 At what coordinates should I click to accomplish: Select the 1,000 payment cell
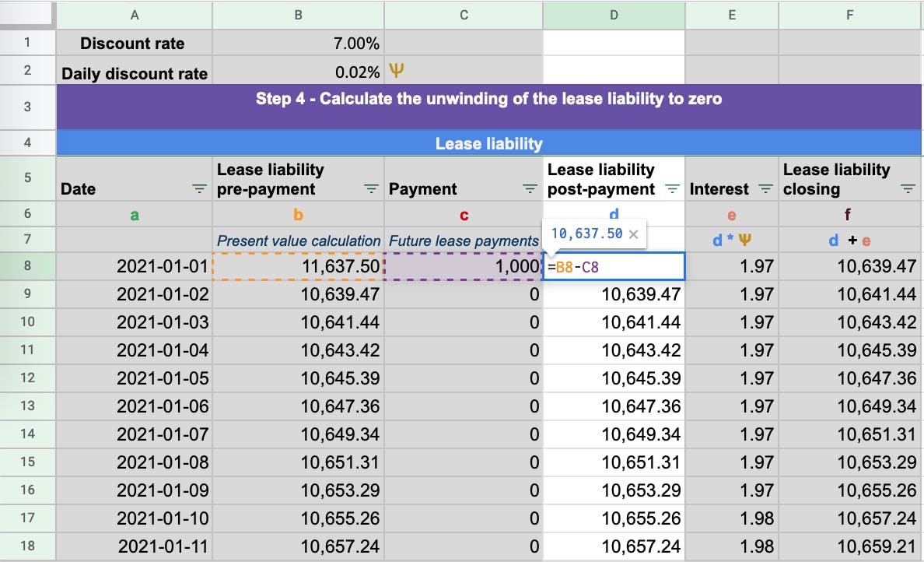tap(464, 266)
